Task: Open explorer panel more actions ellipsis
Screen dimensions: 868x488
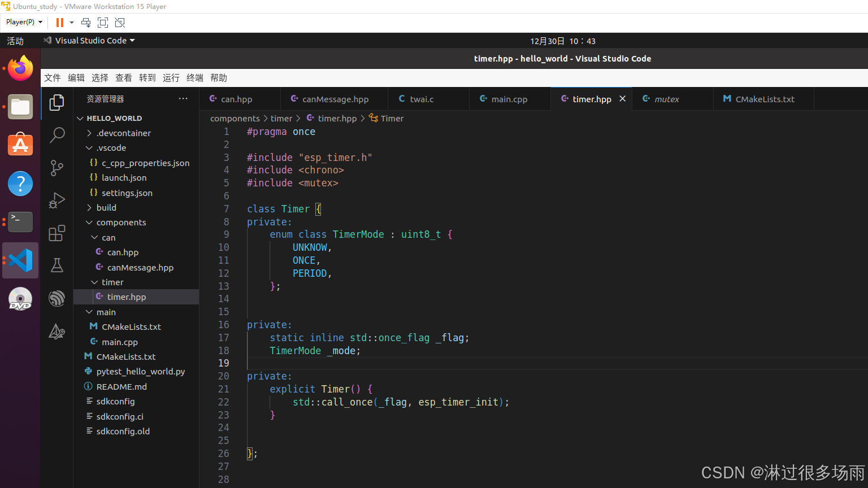Action: coord(183,98)
